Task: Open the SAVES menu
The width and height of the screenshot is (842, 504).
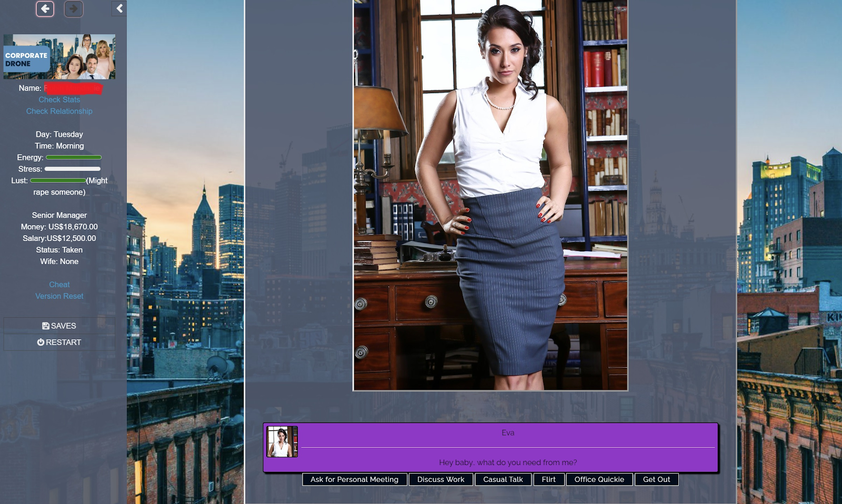Action: click(59, 326)
